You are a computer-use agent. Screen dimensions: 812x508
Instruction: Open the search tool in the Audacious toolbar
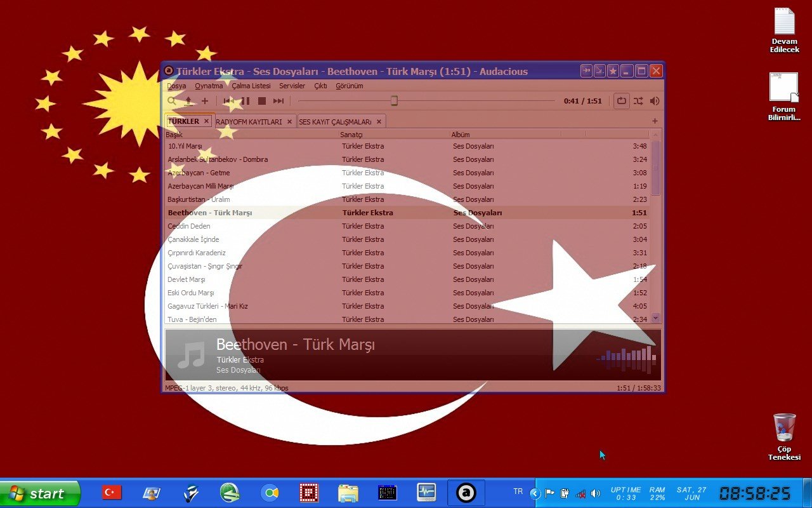click(172, 101)
